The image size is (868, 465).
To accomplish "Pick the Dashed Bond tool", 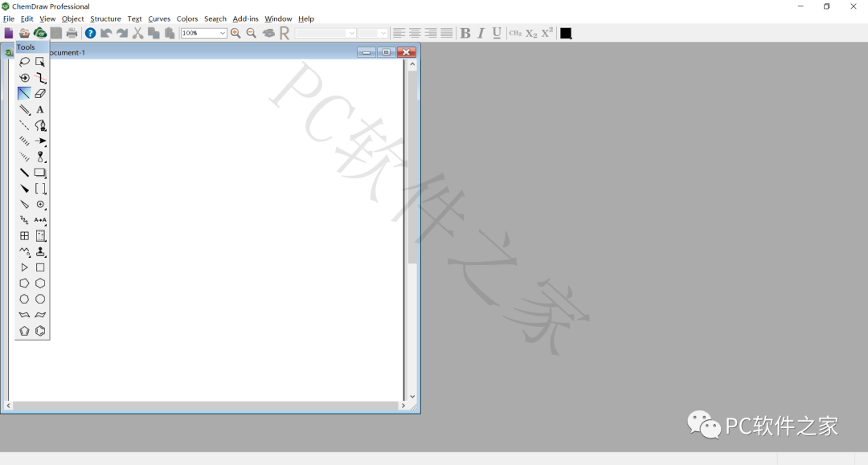I will pos(24,125).
